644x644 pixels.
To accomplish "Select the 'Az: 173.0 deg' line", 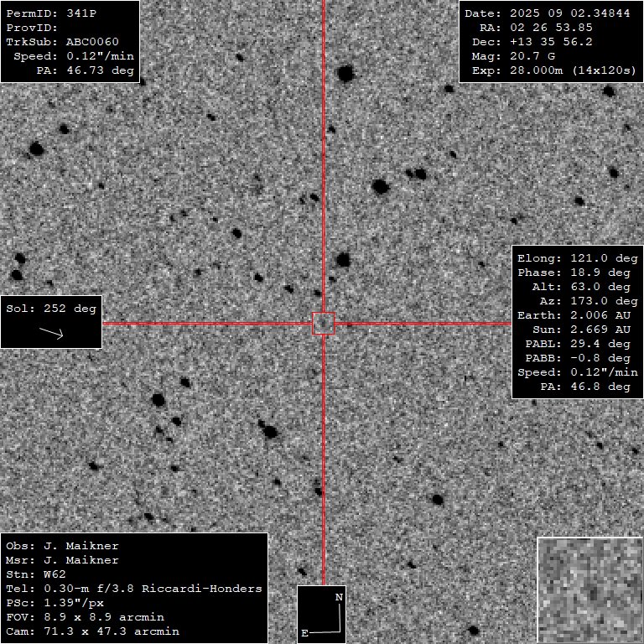I will click(589, 301).
